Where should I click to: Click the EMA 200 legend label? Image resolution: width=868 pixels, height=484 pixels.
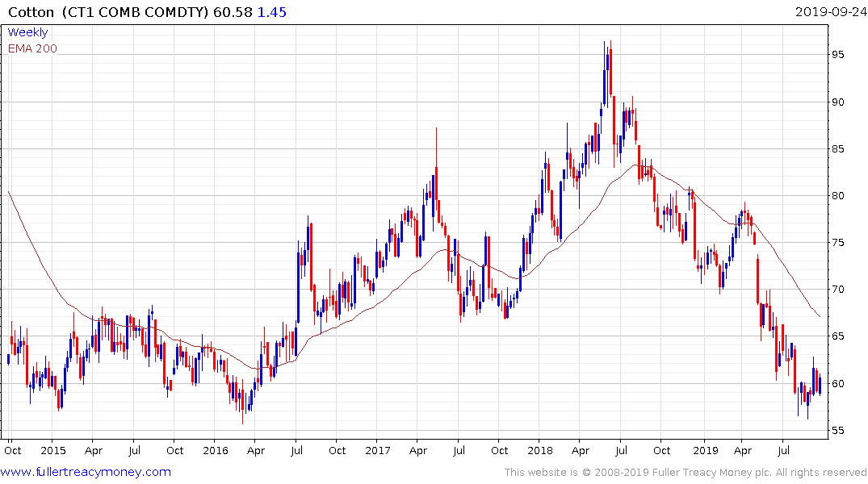pyautogui.click(x=32, y=48)
